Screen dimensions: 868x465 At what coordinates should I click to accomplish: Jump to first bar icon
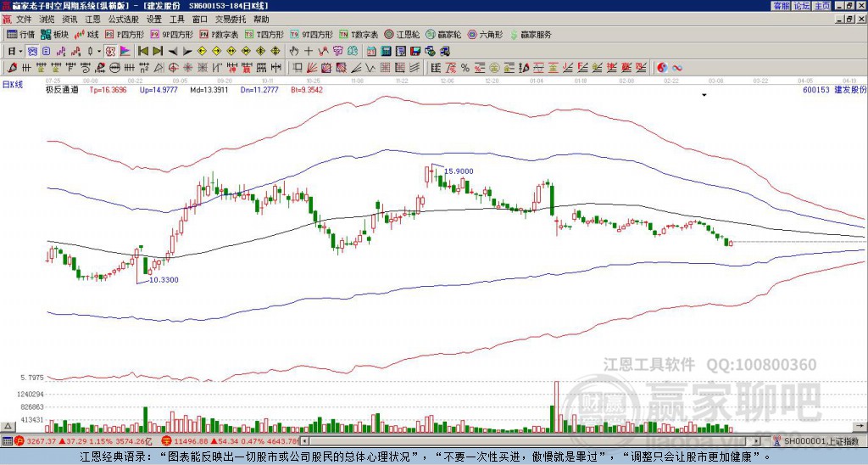point(142,51)
